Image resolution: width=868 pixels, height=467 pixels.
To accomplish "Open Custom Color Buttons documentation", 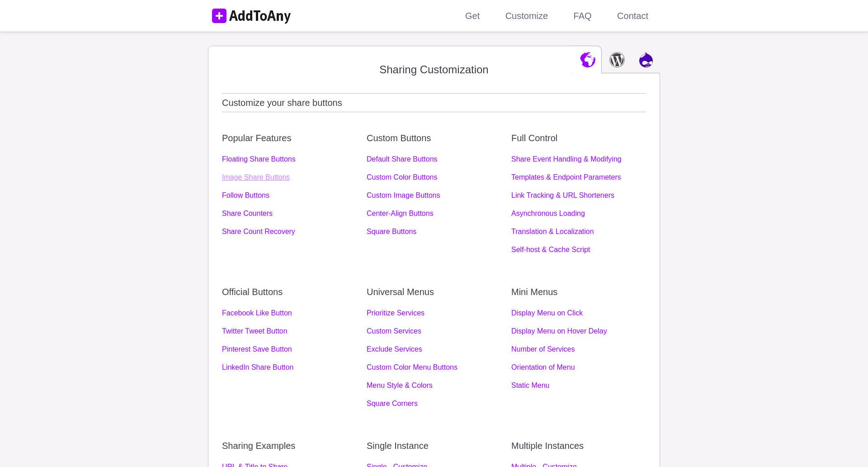I will (x=402, y=177).
